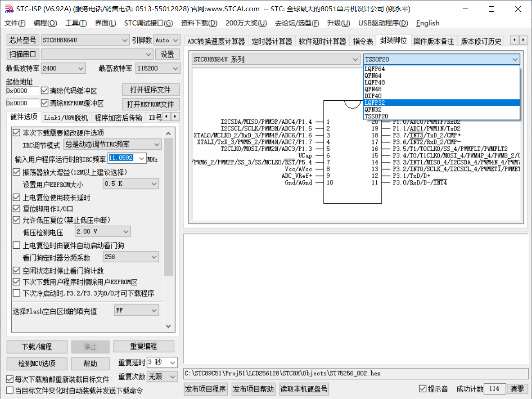Click 打开EEPROM文件 button
532x399 pixels.
(x=151, y=104)
